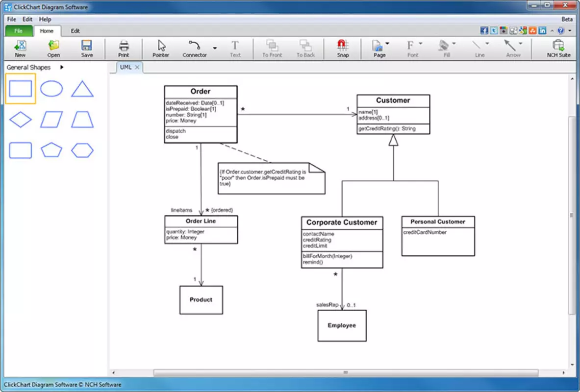
Task: Pick the ellipse shape in General Shapes
Action: pos(51,89)
